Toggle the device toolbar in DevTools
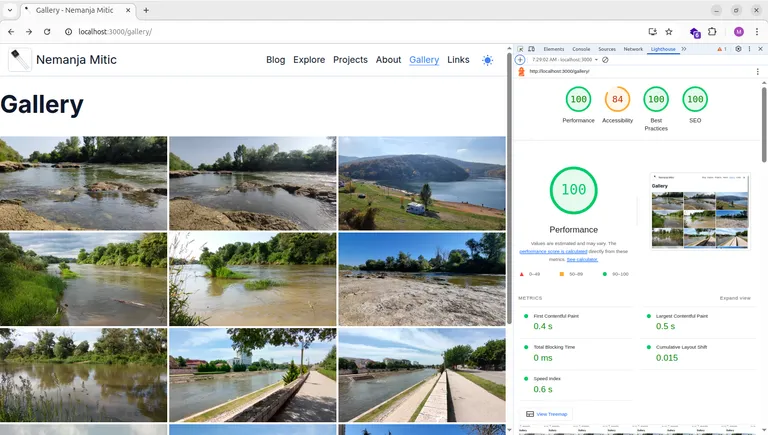 [x=531, y=49]
